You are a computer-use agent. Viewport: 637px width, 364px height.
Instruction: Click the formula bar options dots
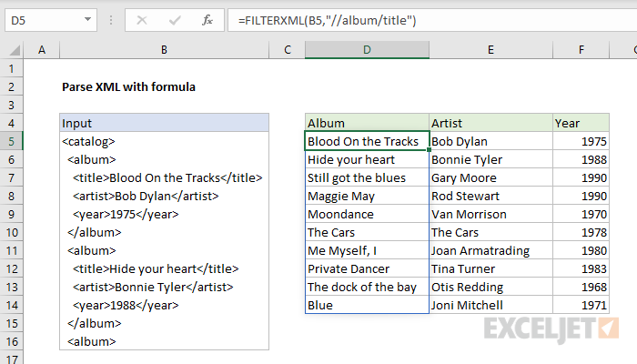[x=111, y=20]
